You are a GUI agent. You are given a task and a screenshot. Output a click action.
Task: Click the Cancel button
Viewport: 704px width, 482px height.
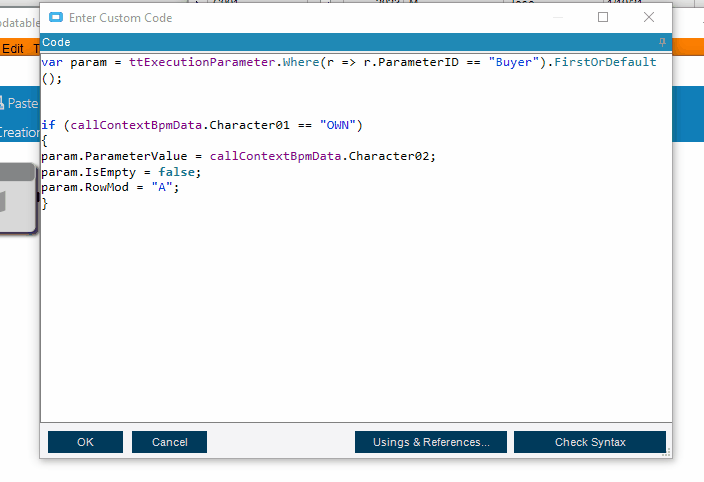pos(169,442)
